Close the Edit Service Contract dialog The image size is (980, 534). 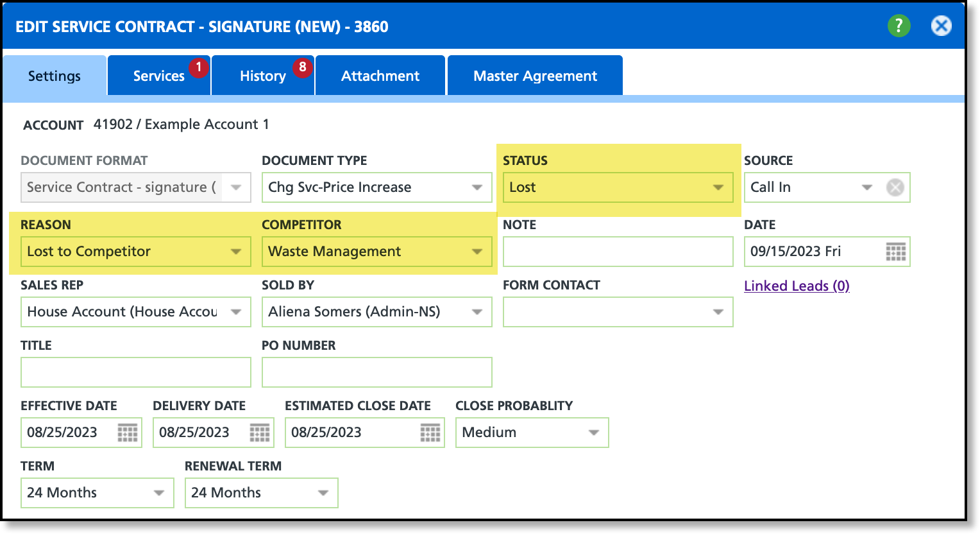941,26
